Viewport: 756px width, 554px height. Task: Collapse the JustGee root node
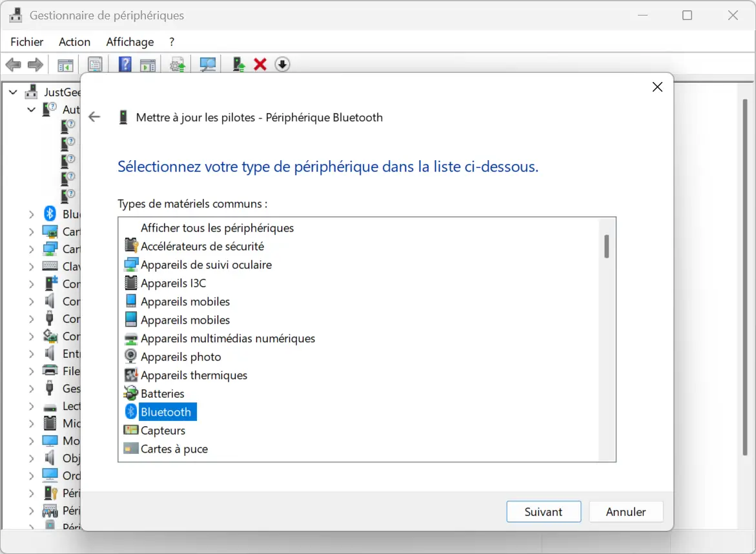(x=13, y=92)
